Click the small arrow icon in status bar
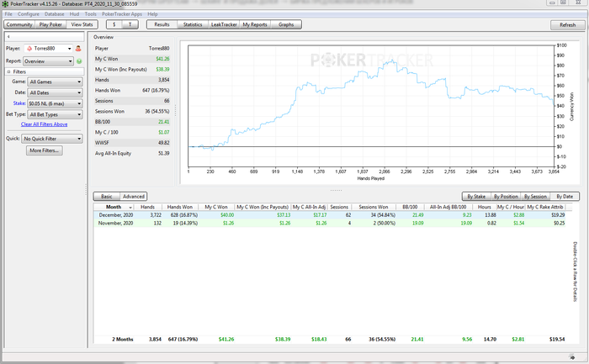The image size is (589, 364). [x=572, y=357]
